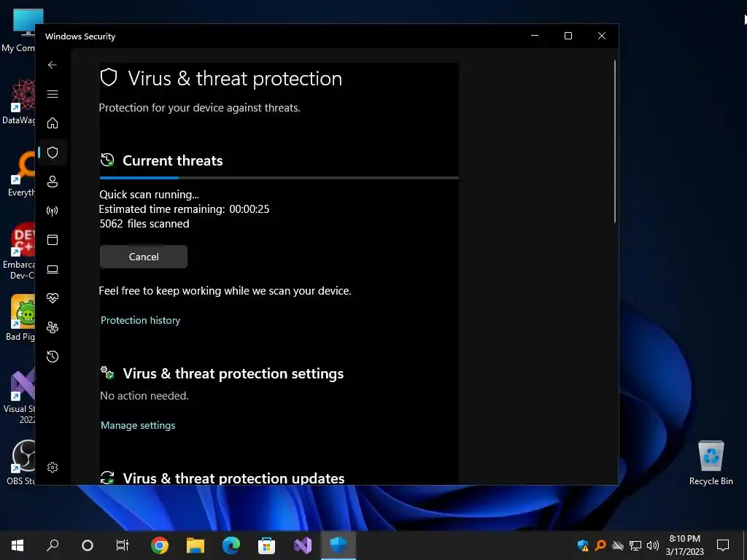The image size is (747, 560).
Task: Open Settings gear in Windows Security sidebar
Action: click(53, 467)
